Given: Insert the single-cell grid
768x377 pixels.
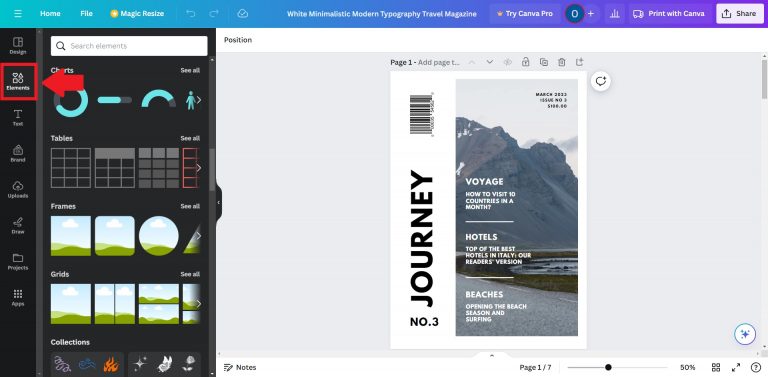Looking at the screenshot, I should pos(71,304).
